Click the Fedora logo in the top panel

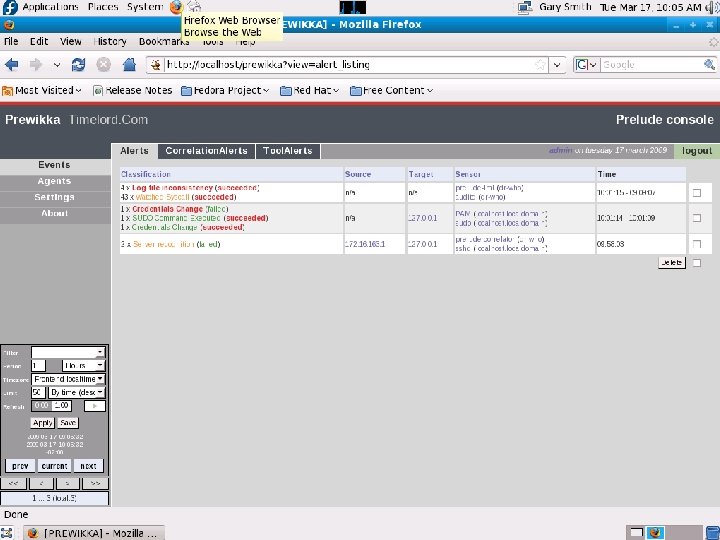pyautogui.click(x=10, y=7)
